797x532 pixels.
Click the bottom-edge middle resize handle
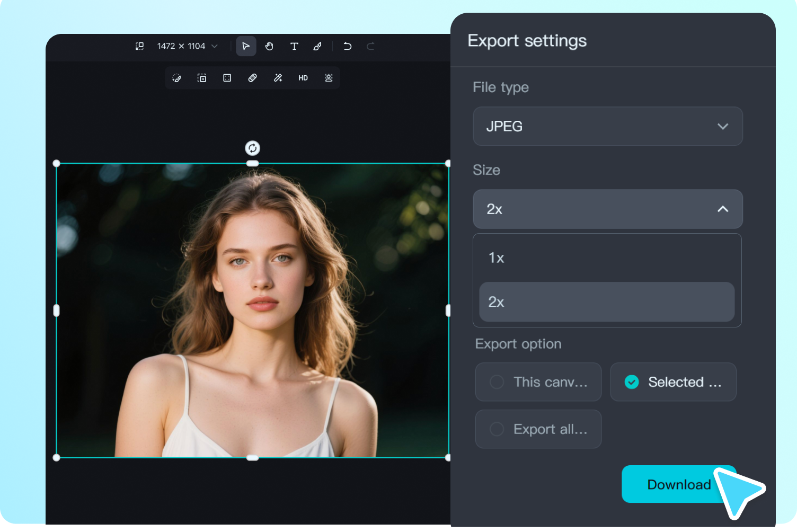point(253,458)
